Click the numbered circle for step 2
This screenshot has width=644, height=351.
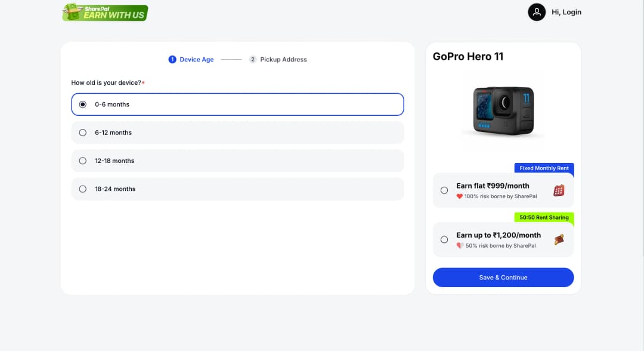tap(252, 59)
